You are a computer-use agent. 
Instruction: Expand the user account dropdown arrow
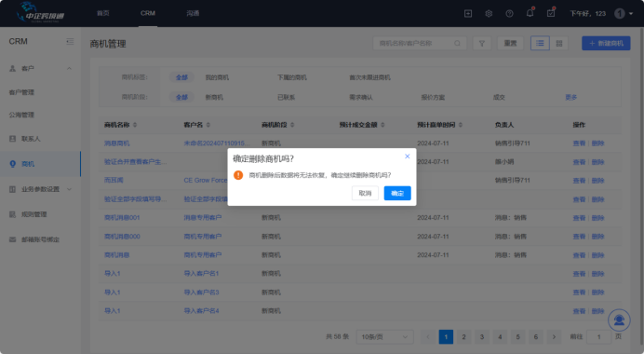[631, 14]
